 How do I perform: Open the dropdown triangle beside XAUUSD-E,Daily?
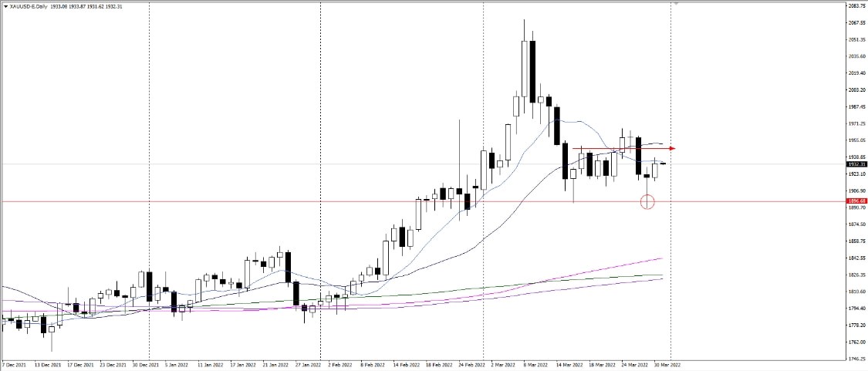[5, 6]
